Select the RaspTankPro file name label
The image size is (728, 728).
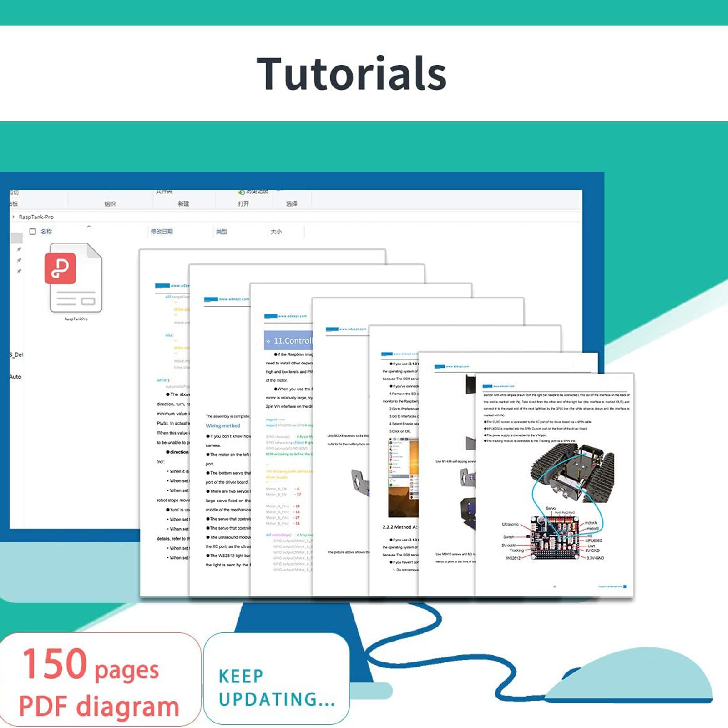tap(76, 319)
